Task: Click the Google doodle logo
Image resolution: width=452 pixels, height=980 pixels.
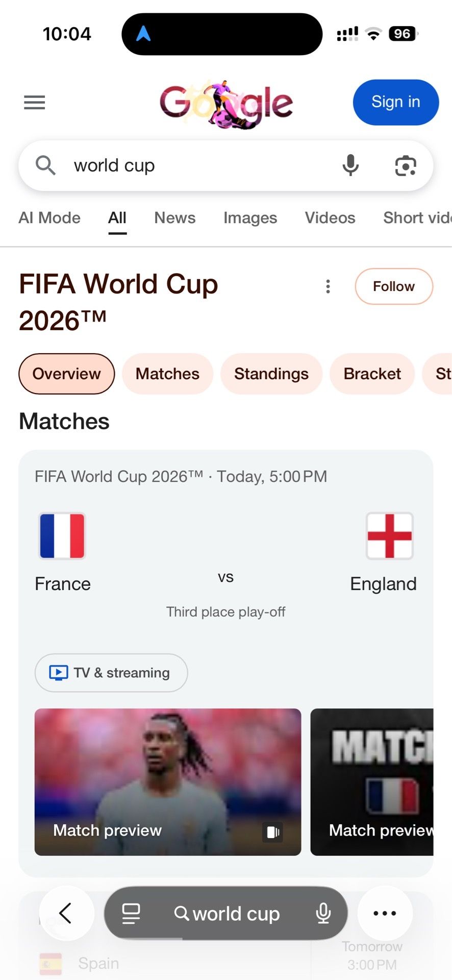Action: tap(226, 104)
